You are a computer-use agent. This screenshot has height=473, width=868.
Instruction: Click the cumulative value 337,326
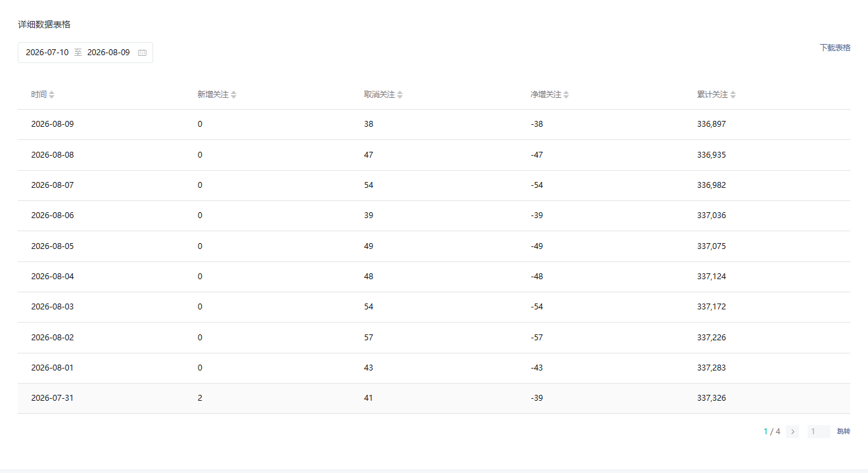[712, 398]
